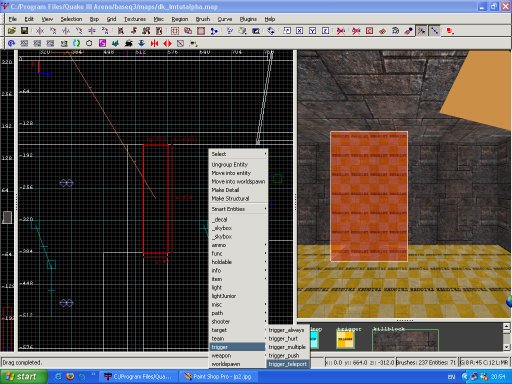Open the Textures menu

click(x=135, y=19)
